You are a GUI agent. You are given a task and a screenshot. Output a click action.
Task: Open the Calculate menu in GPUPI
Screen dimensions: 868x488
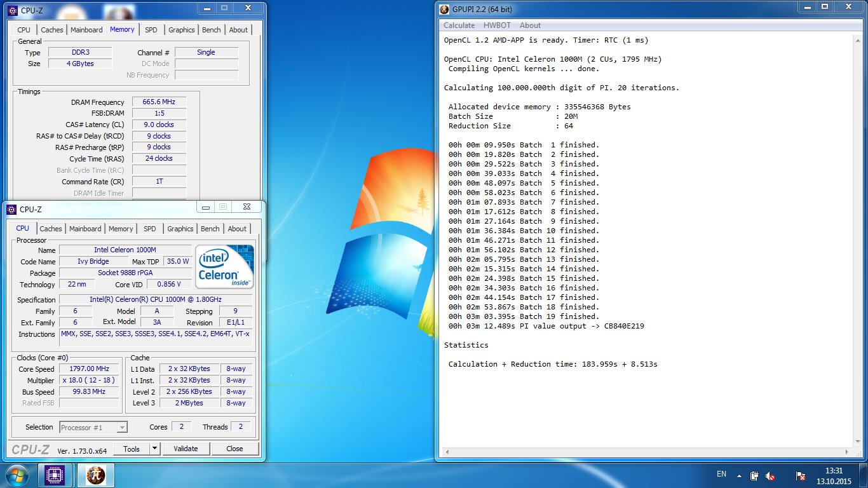coord(459,25)
